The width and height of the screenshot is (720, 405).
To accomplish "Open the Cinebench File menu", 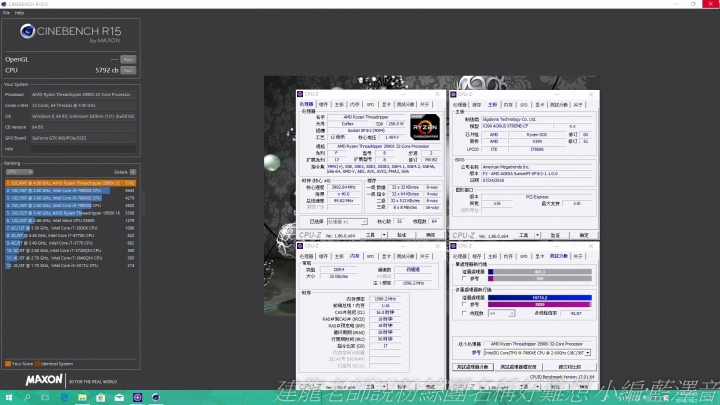I will click(6, 13).
